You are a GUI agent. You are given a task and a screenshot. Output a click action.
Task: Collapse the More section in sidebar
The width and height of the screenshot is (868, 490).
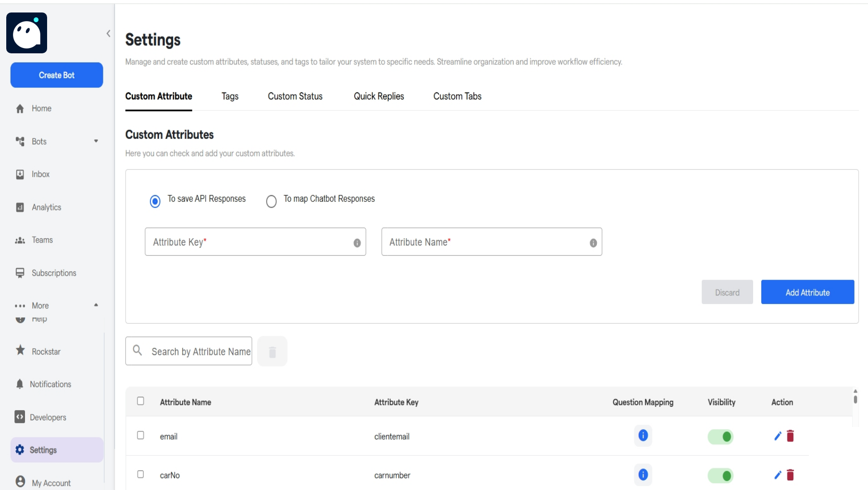[96, 305]
